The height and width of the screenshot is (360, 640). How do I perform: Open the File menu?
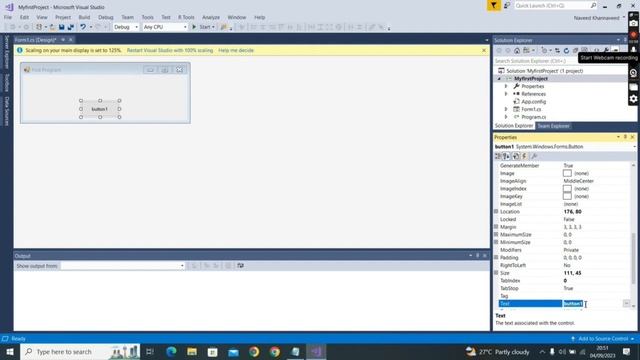pyautogui.click(x=8, y=17)
